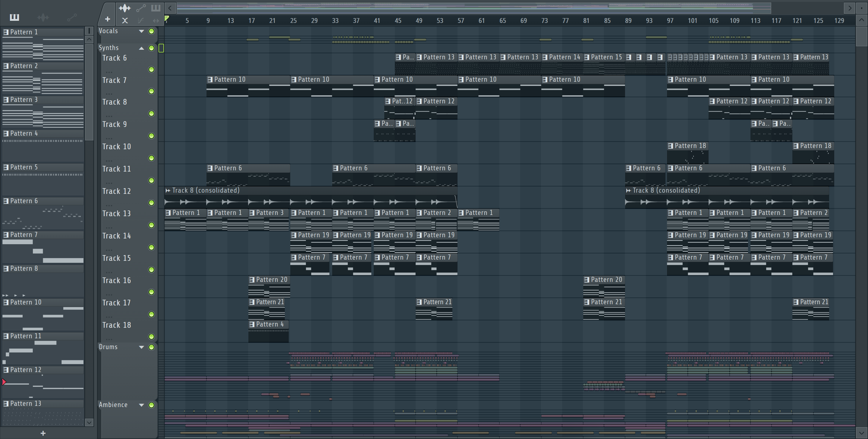
Task: Click the down arrow of the playlist vertical scrollbar
Action: coord(861,432)
